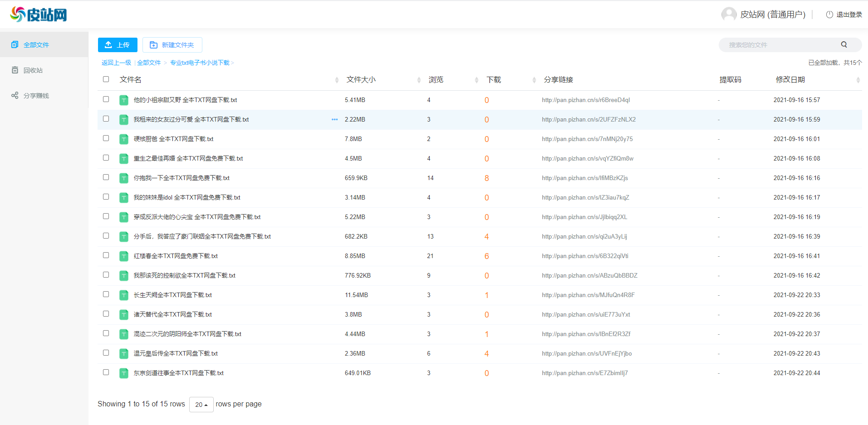This screenshot has width=868, height=425.
Task: Open the rows per page dropdown
Action: click(201, 404)
